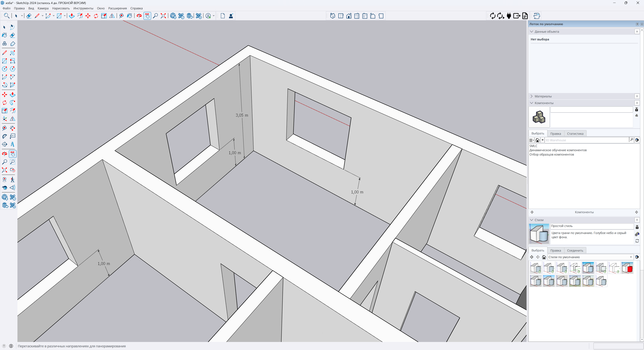Screen dimensions: 644x350
Task: Activate the Walk tool in left toolbar
Action: pos(13,179)
